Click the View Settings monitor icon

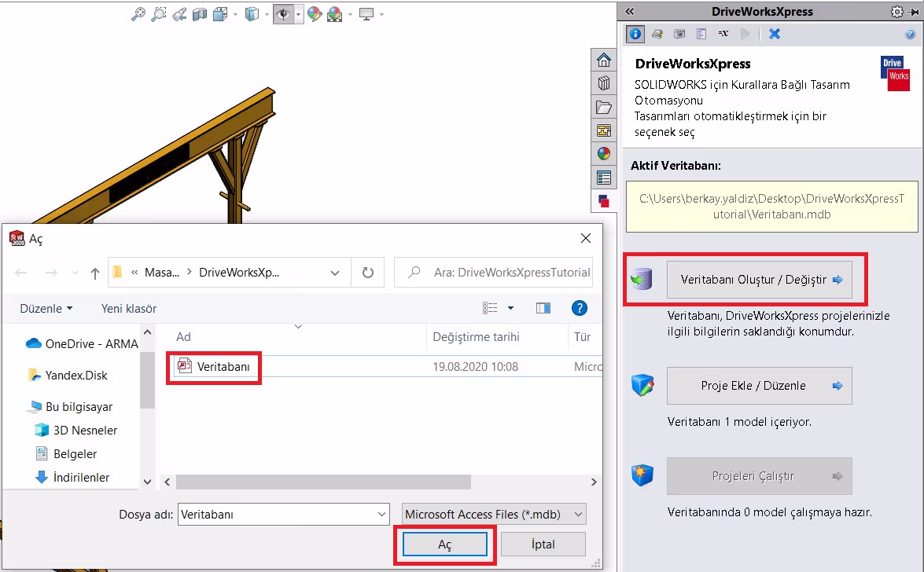366,14
